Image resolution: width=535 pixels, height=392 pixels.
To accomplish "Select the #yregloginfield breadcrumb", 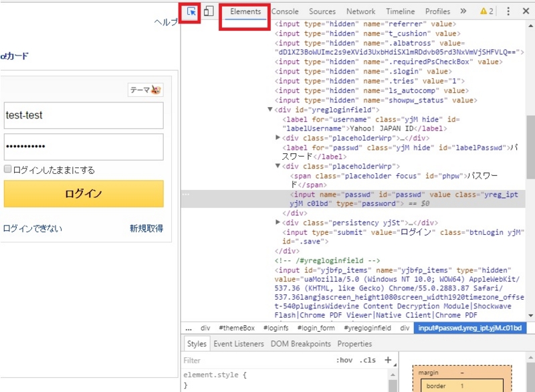I will pos(367,328).
